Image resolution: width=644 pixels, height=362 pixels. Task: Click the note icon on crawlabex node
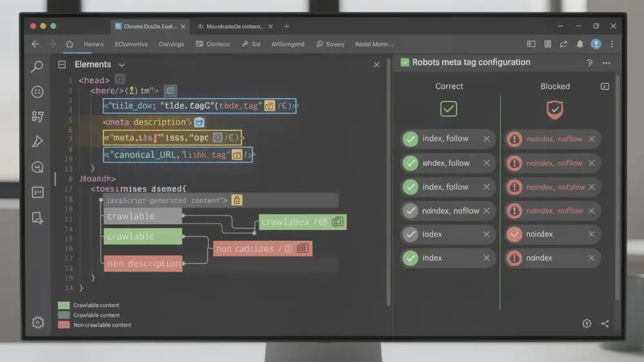coord(337,222)
